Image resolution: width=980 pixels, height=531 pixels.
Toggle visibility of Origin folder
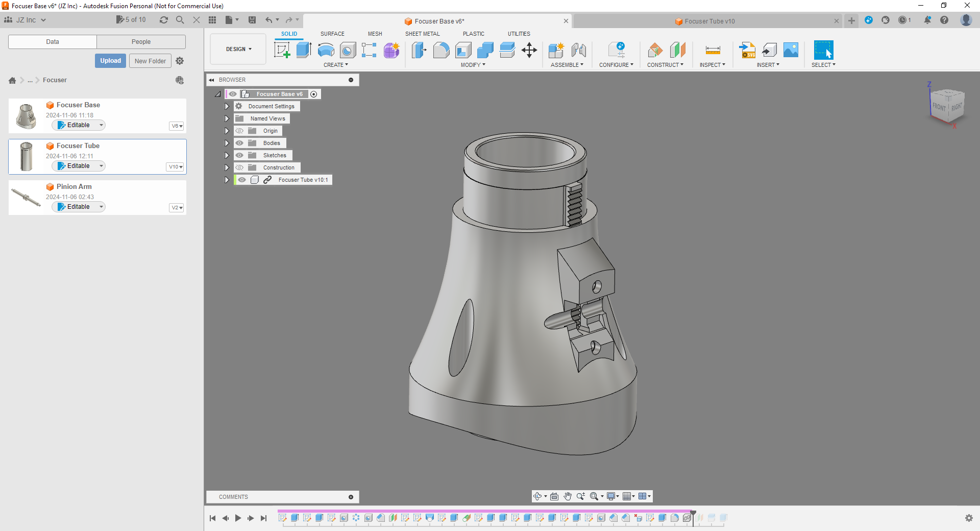tap(239, 131)
